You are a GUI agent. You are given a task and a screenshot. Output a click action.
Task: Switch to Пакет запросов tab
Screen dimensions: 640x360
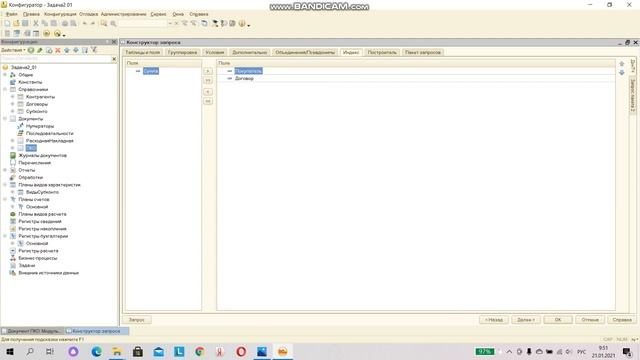(423, 52)
